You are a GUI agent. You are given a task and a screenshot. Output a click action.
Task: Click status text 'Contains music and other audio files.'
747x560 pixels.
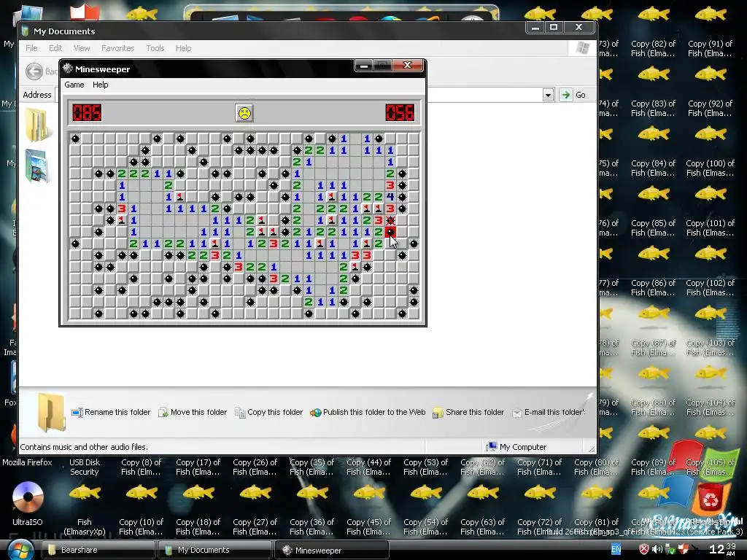[x=84, y=447]
